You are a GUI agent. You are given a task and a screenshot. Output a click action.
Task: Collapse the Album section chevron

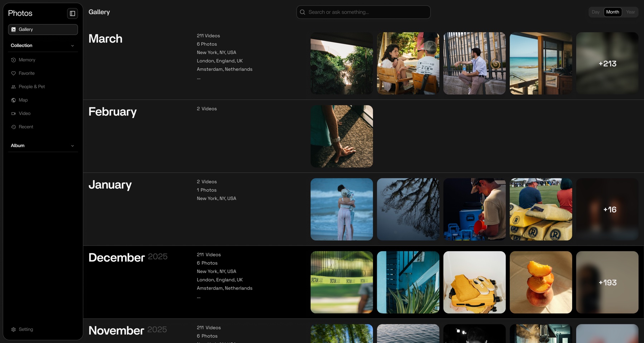73,146
